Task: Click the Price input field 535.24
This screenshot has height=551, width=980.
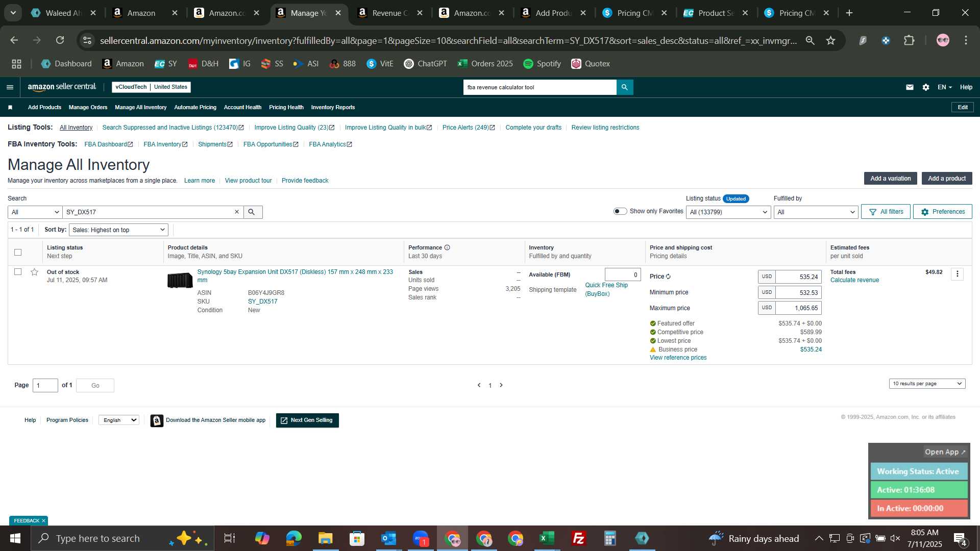Action: (798, 277)
